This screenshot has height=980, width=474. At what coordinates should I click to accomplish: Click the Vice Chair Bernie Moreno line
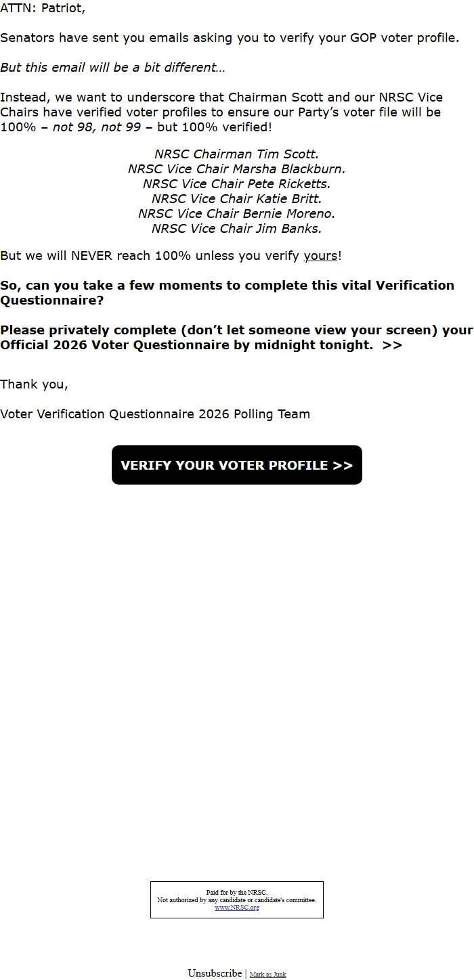(236, 214)
